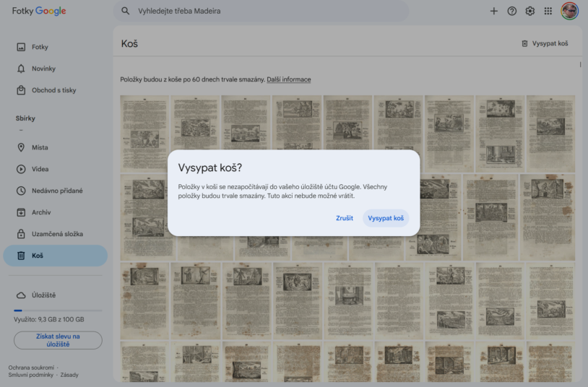Open Ochrana soukromí link
The width and height of the screenshot is (588, 387).
click(x=31, y=368)
